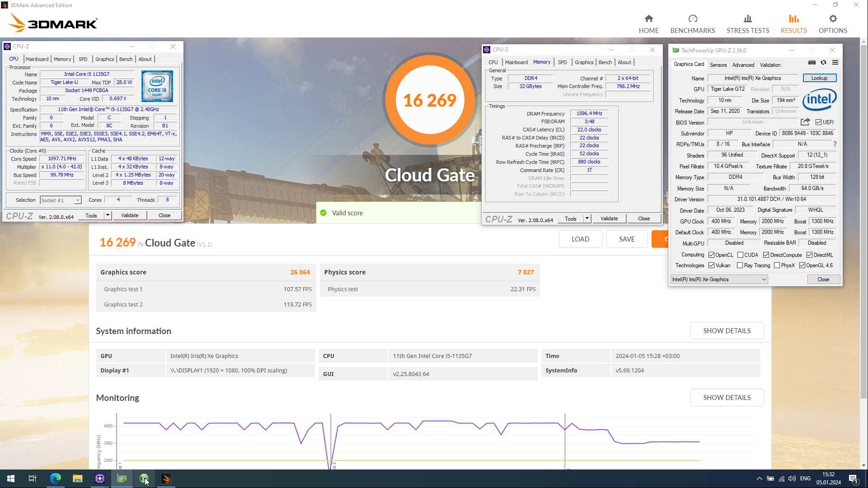The image size is (868, 488).
Task: Open the RESULTS section in 3DMark
Action: coord(793,24)
